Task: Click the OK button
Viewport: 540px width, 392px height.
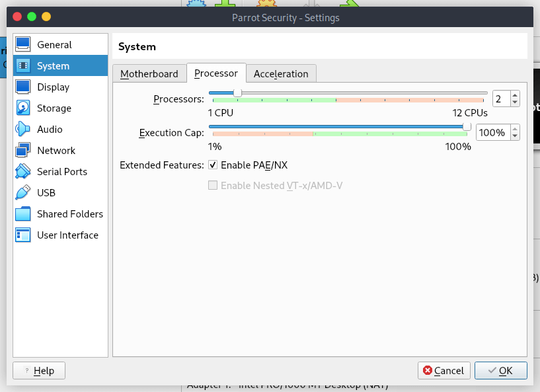Action: point(500,371)
